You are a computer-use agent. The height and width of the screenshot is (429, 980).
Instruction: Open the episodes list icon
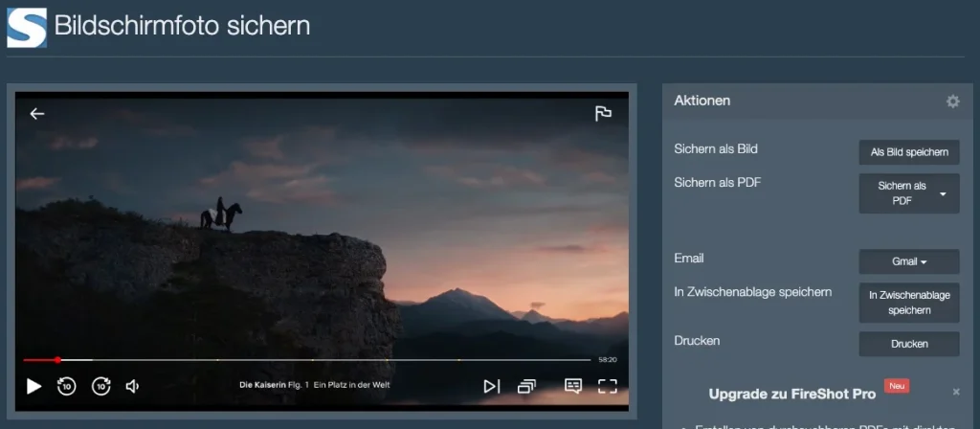point(527,387)
